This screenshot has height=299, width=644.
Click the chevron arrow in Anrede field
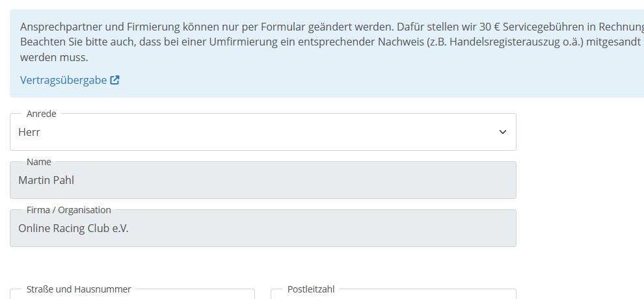[502, 132]
